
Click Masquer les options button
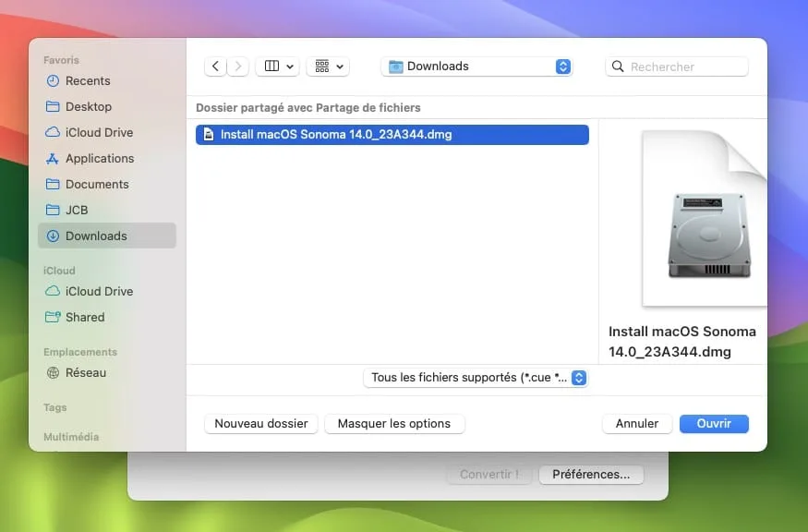pos(394,424)
